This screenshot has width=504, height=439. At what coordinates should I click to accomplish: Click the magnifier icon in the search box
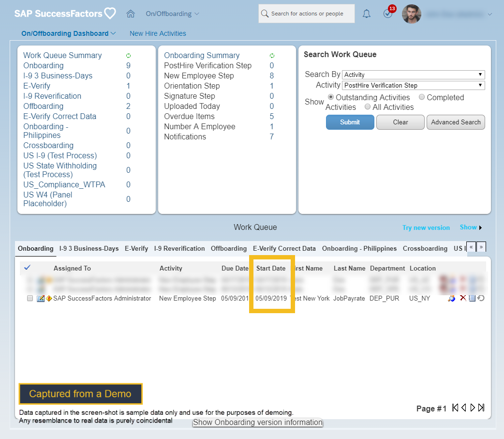pyautogui.click(x=265, y=14)
